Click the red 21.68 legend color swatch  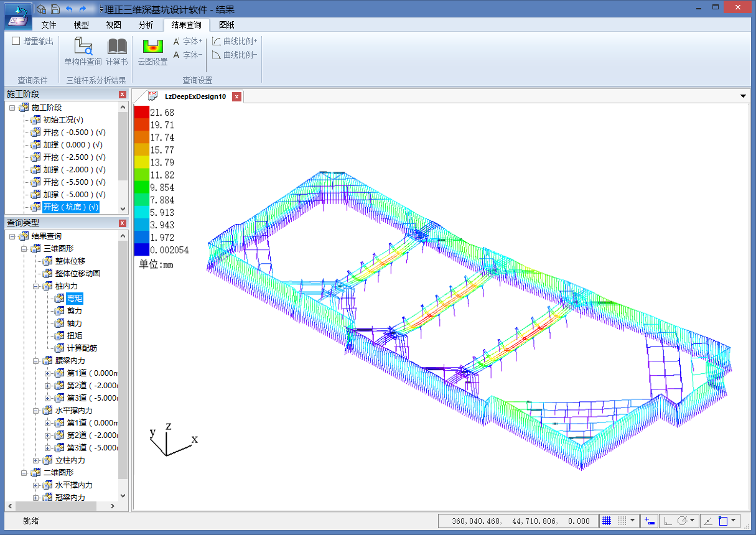point(141,113)
